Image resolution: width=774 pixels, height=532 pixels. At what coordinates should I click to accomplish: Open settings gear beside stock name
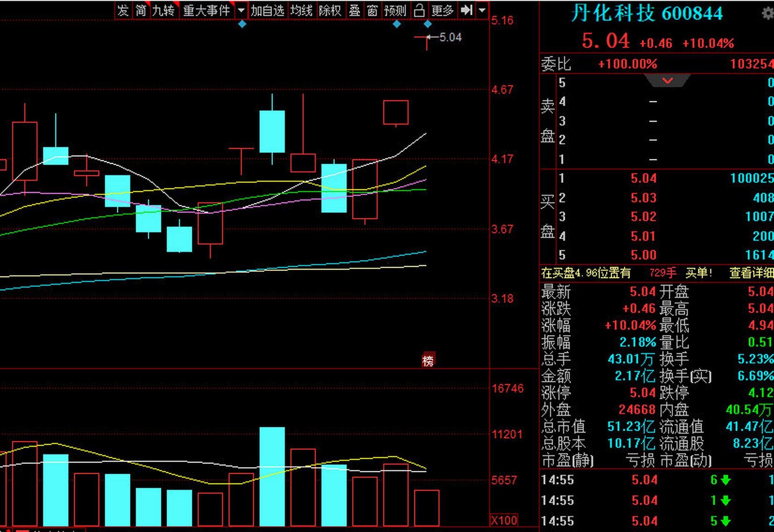click(768, 14)
